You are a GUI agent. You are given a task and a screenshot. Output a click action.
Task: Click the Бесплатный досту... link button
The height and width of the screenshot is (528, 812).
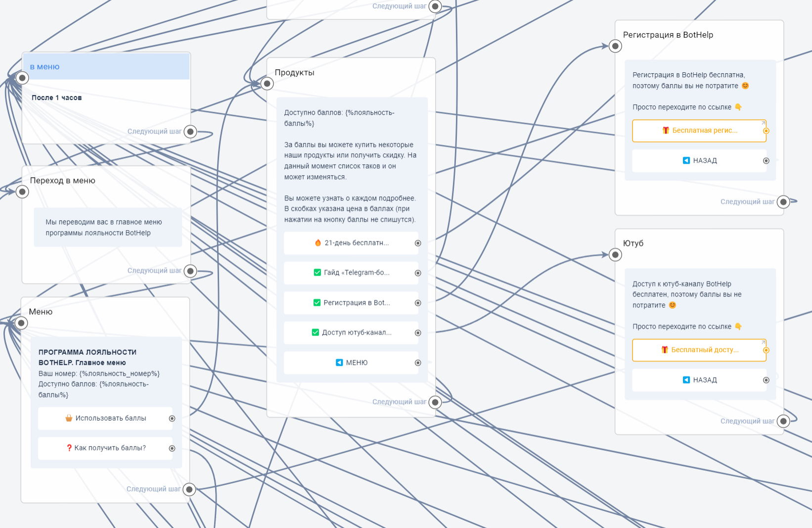click(699, 350)
